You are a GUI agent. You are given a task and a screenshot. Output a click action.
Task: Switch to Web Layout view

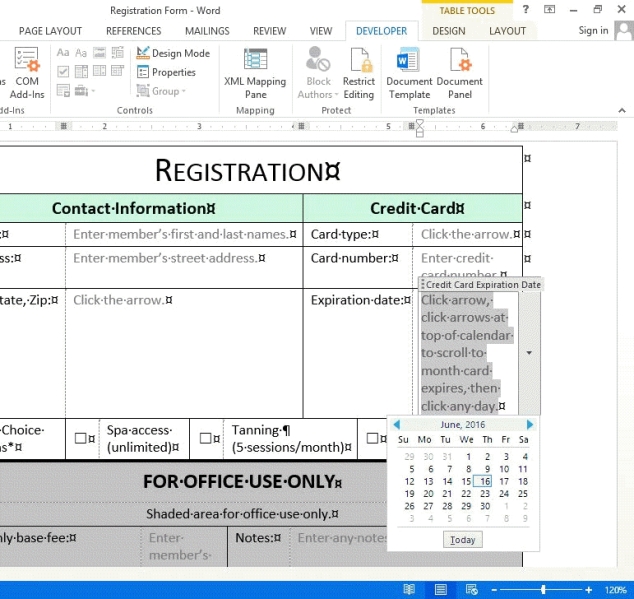pos(471,590)
